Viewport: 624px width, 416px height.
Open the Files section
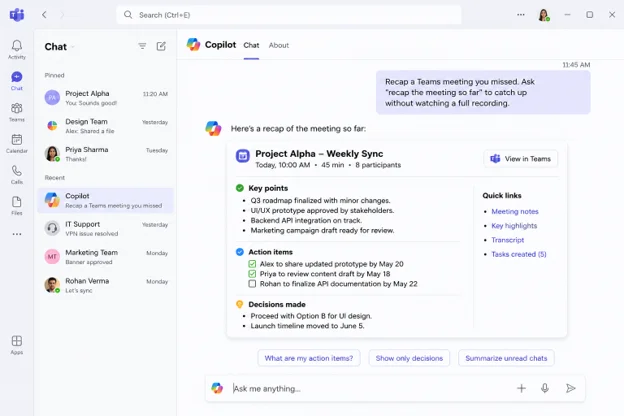pos(17,205)
